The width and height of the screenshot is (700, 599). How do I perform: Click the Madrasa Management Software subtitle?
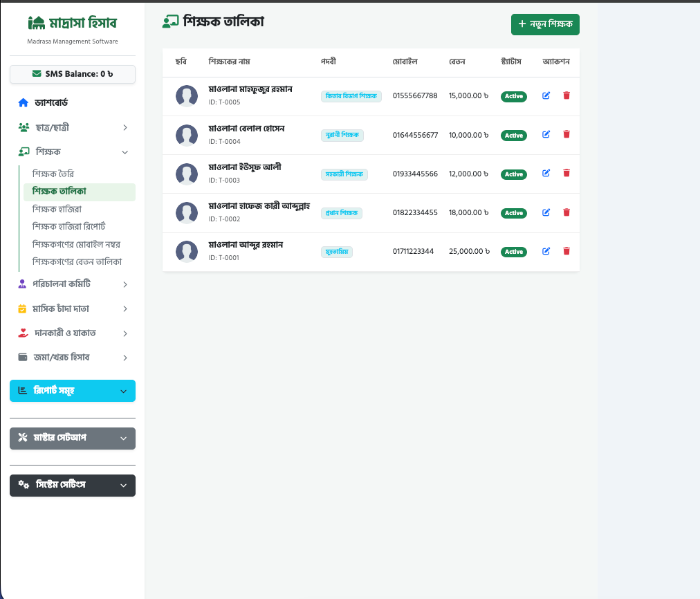(x=73, y=42)
